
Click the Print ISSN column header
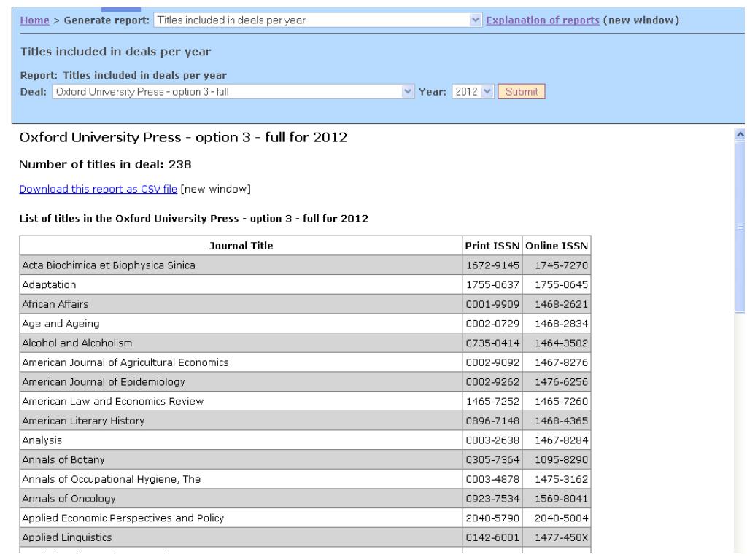[x=492, y=246]
